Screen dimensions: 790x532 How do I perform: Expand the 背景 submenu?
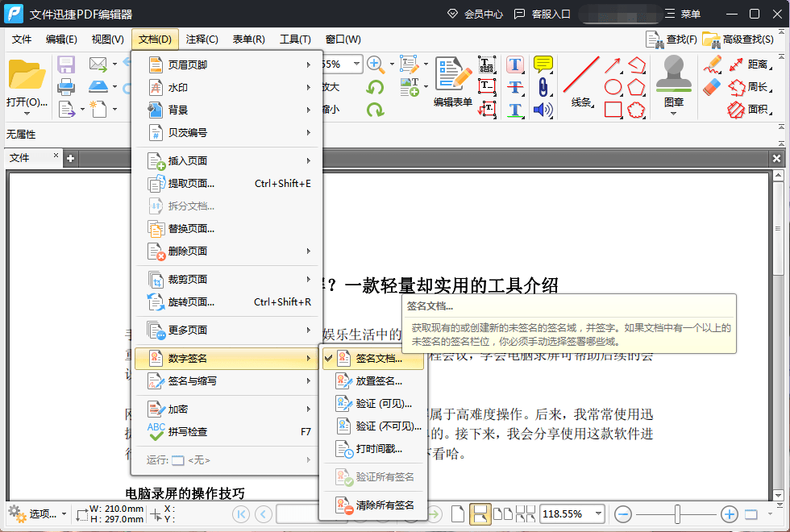click(x=227, y=110)
